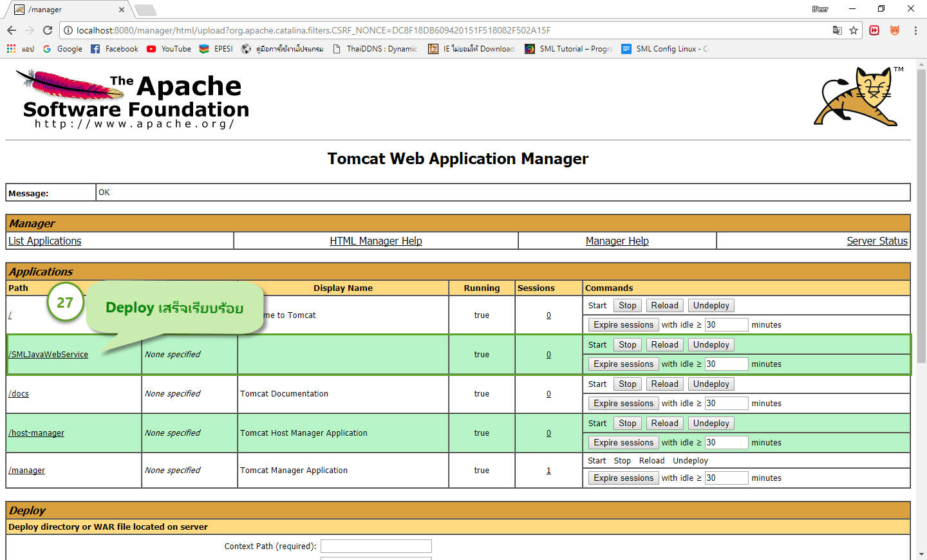Click the translate icon in the address bar
Screen dimensions: 927x560
[837, 30]
